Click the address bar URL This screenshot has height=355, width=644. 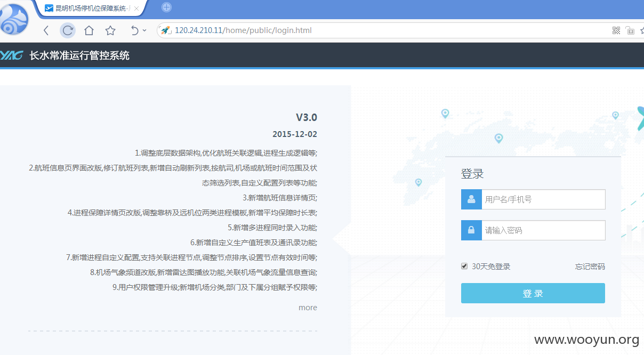pos(243,30)
